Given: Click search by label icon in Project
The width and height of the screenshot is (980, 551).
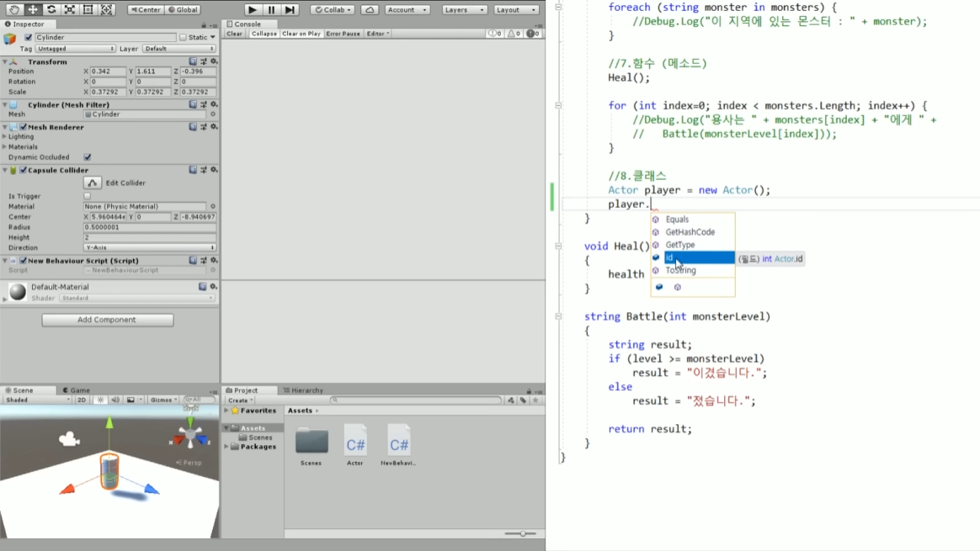Looking at the screenshot, I should (523, 400).
